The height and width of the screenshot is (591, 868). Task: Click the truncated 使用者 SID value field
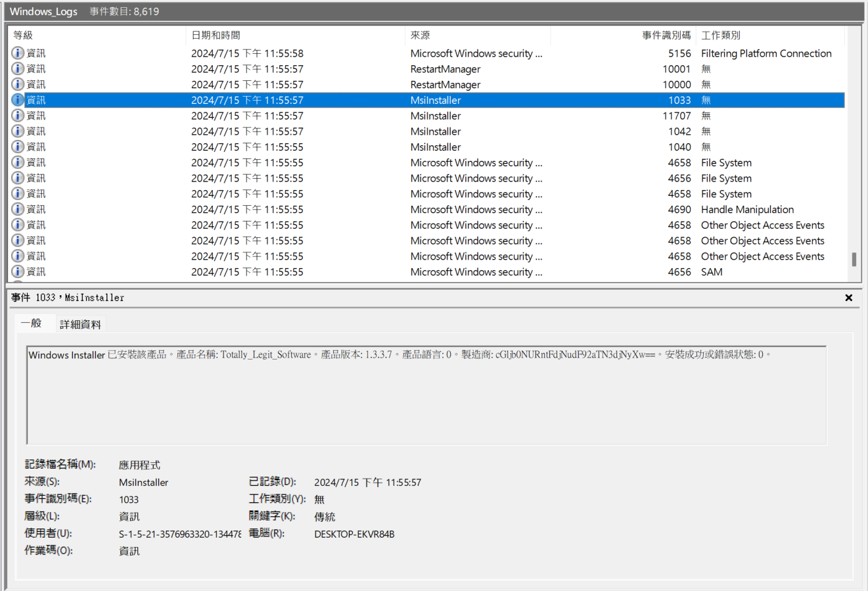(x=180, y=534)
